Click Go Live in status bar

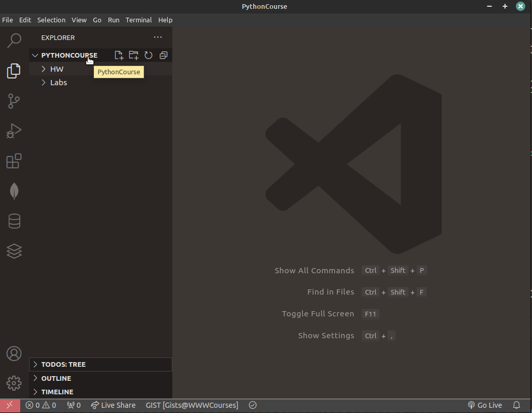click(x=485, y=405)
